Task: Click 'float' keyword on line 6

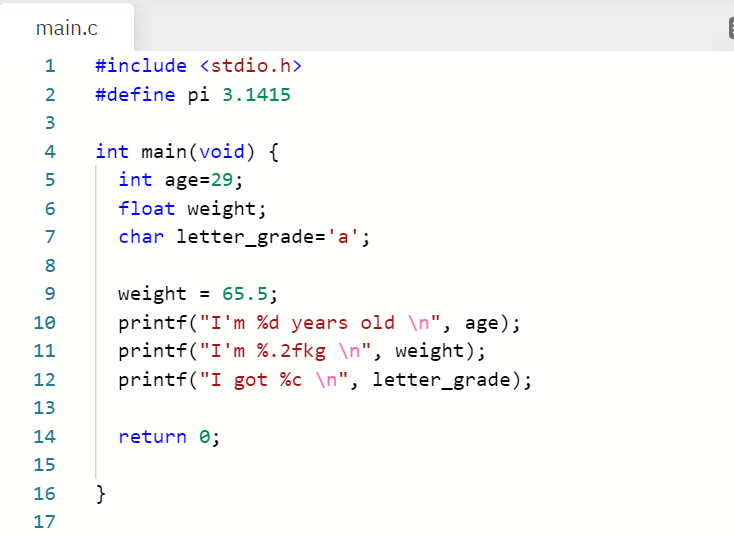Action: 147,209
